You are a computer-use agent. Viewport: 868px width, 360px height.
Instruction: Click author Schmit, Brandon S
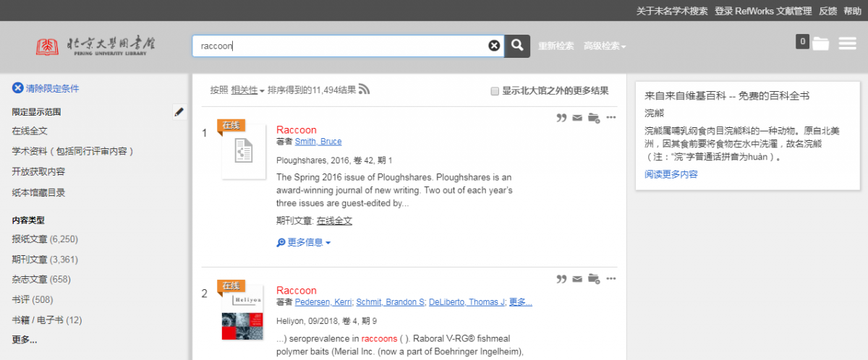[x=391, y=302]
